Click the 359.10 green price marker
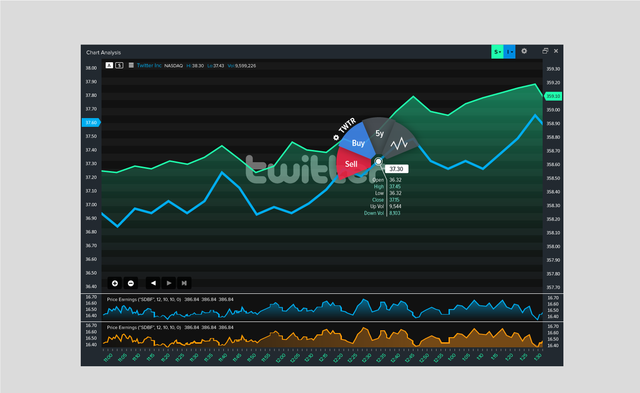 553,96
